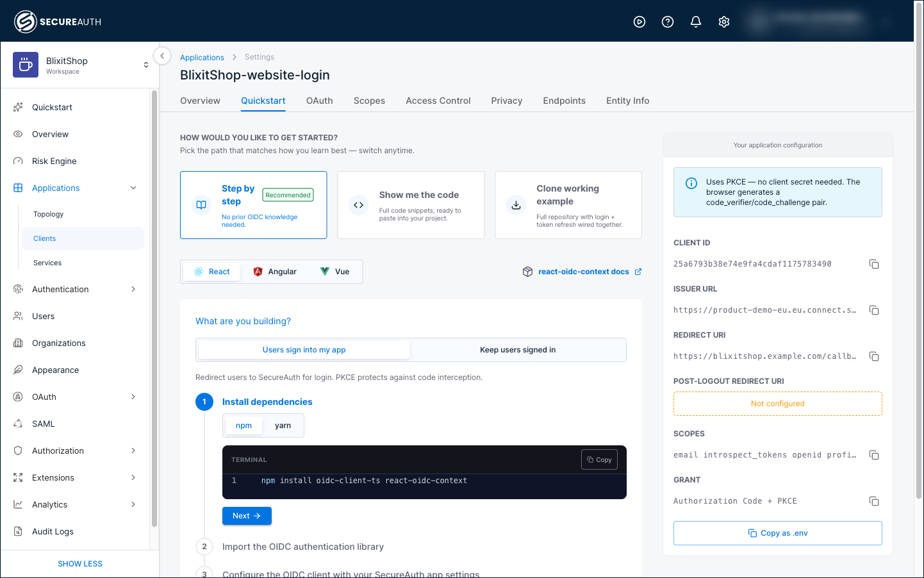The height and width of the screenshot is (578, 924).
Task: Switch to the Overview tab
Action: [x=200, y=101]
